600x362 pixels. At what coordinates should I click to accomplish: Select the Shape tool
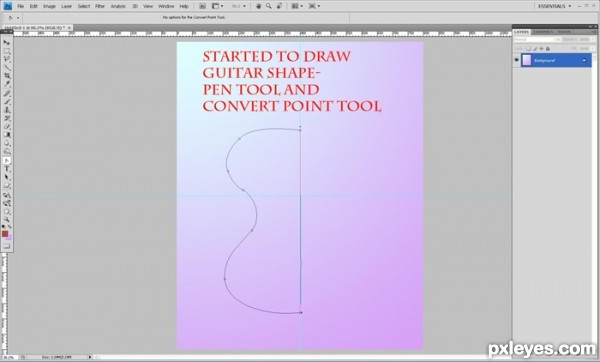coord(7,186)
